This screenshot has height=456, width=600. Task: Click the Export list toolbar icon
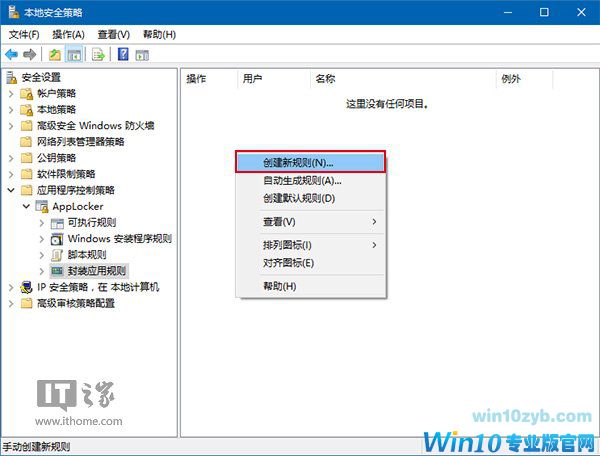click(98, 55)
